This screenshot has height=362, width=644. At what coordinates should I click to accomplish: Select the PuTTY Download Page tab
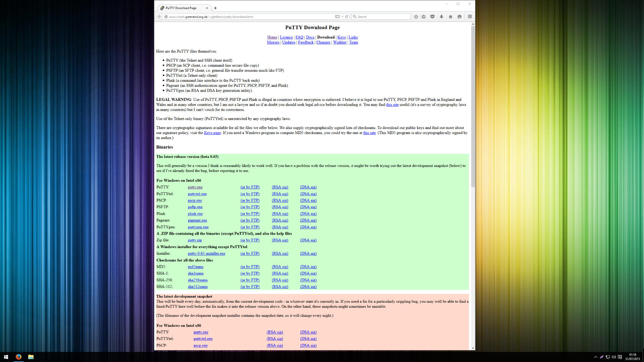184,8
